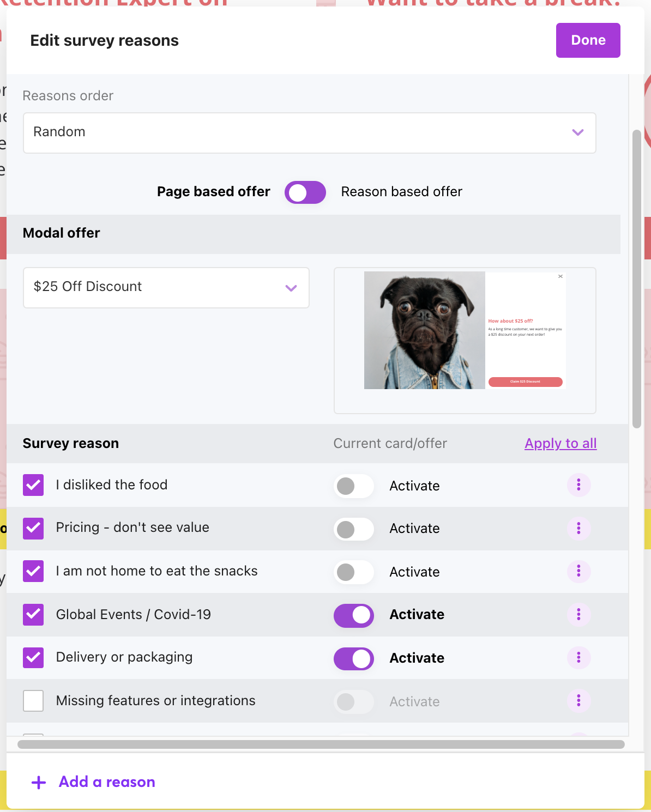651x812 pixels.
Task: Open three-dot menu for Global Events / Covid-19
Action: pyautogui.click(x=578, y=615)
